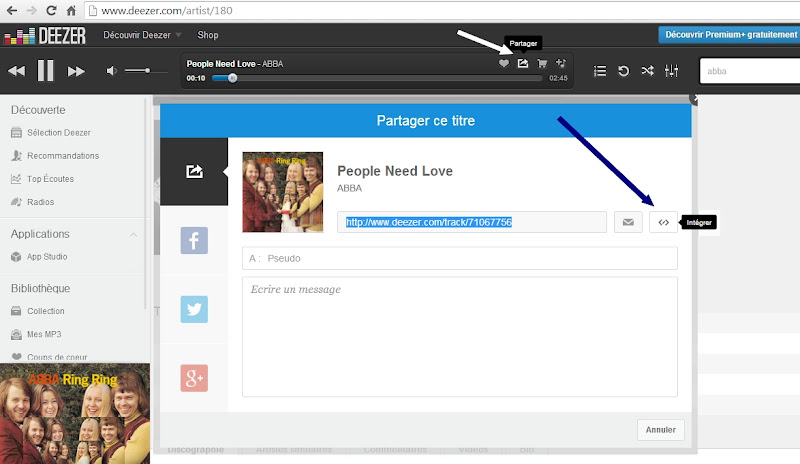Collapse the Applications section chevron

[133, 234]
